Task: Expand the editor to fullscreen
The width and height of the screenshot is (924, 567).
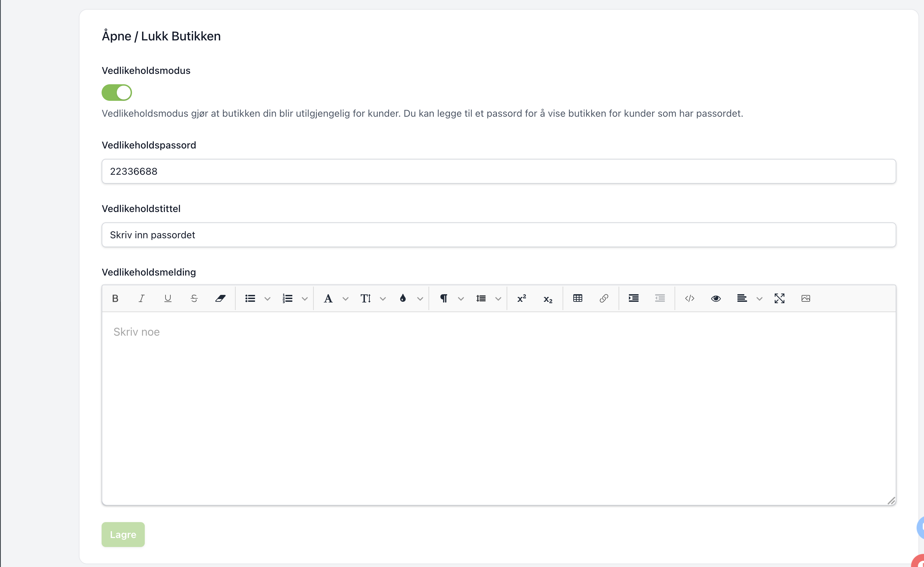Action: coord(780,298)
